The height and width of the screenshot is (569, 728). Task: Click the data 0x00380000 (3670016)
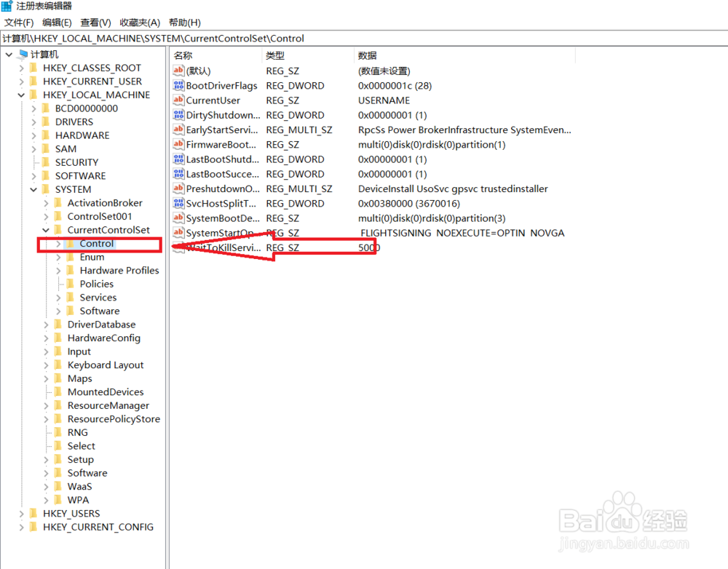click(409, 204)
